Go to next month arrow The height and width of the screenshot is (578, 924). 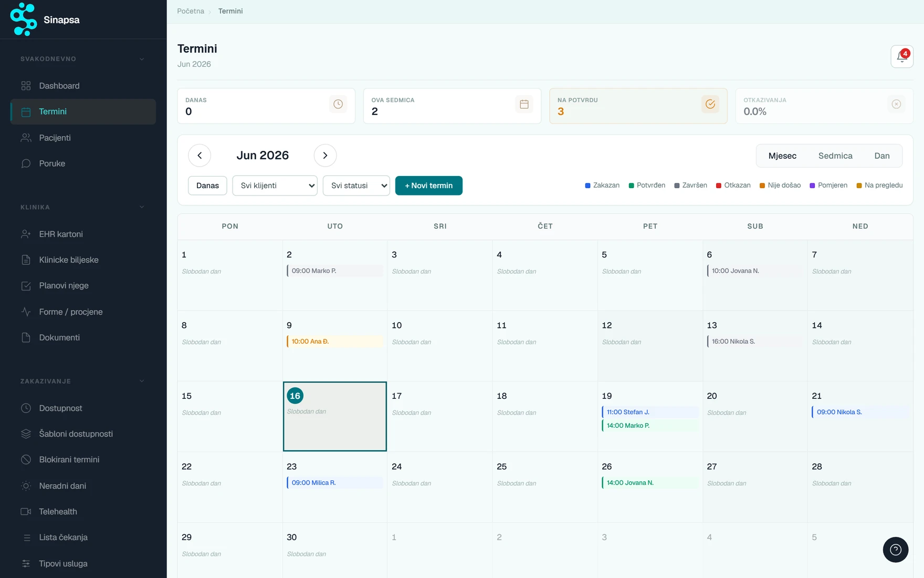tap(325, 156)
